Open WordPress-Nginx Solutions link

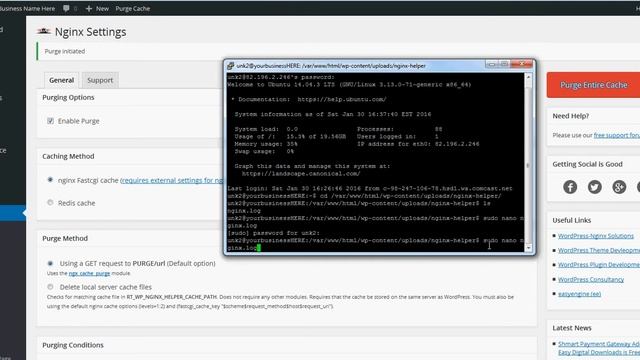(596, 236)
